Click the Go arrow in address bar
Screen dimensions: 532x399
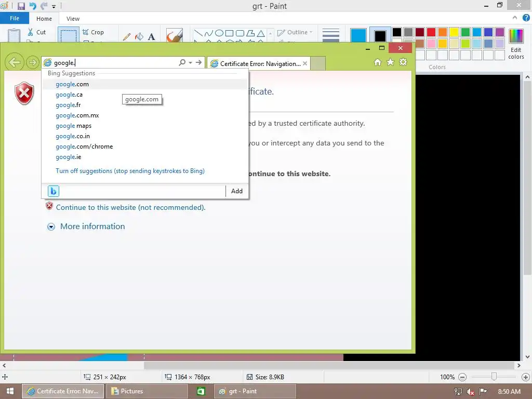pos(199,62)
